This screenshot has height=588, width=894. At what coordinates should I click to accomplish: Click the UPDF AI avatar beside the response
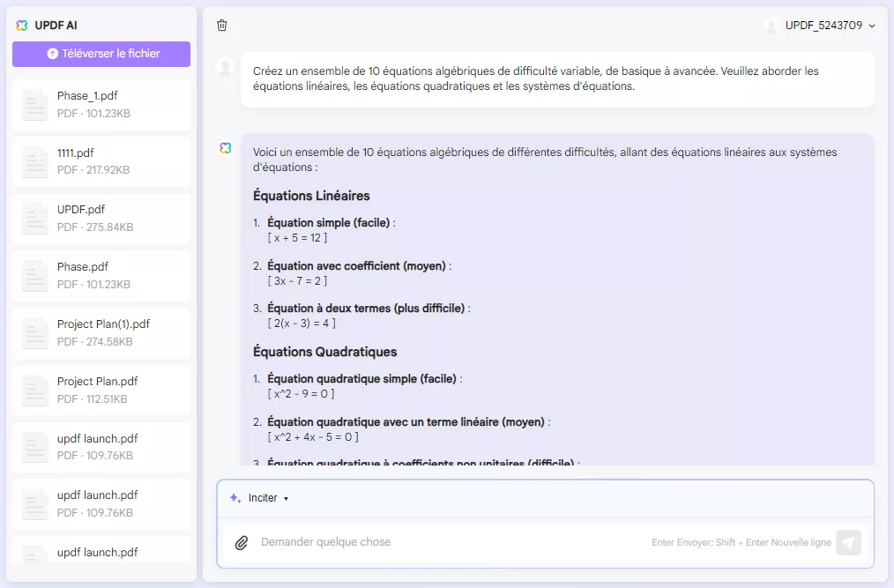pyautogui.click(x=225, y=150)
